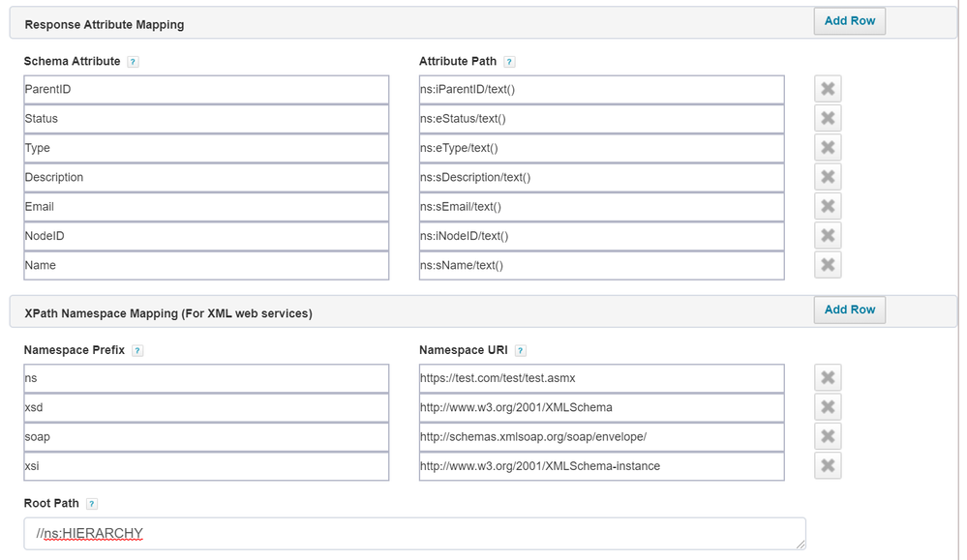Open help for Schema Attribute
This screenshot has height=560, width=967.
[133, 62]
